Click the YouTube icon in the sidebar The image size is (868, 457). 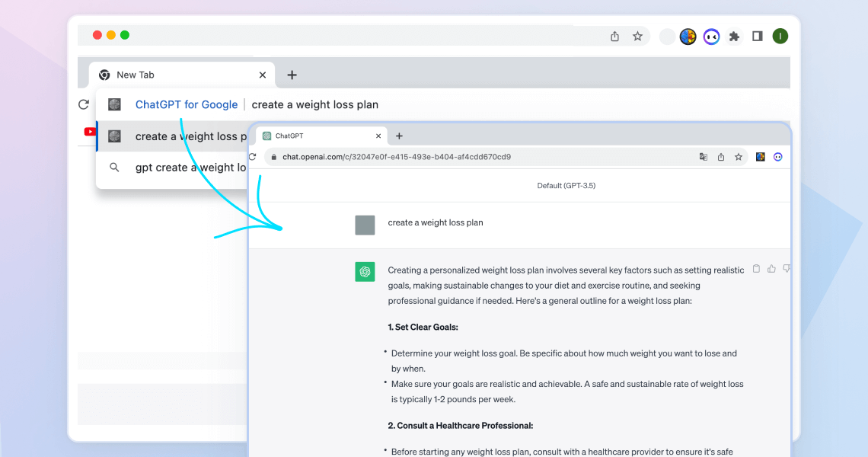point(90,130)
